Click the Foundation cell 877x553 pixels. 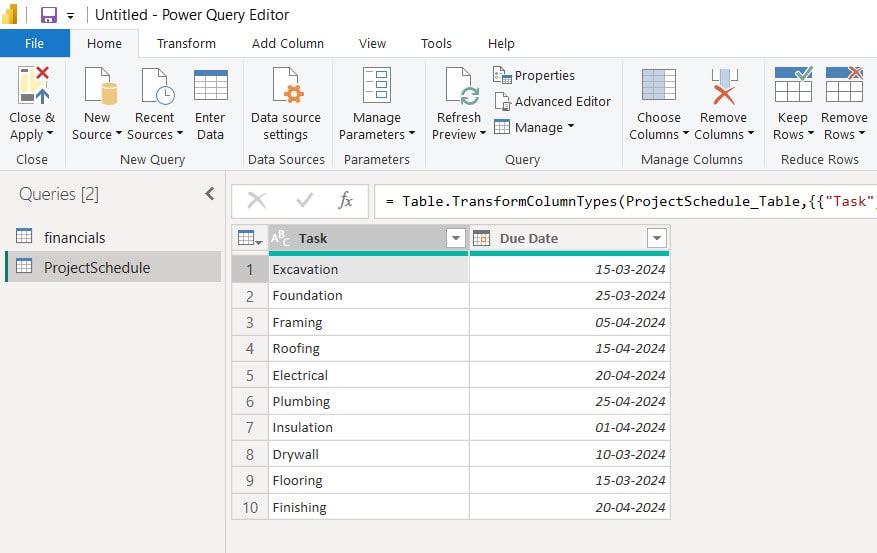coord(369,296)
